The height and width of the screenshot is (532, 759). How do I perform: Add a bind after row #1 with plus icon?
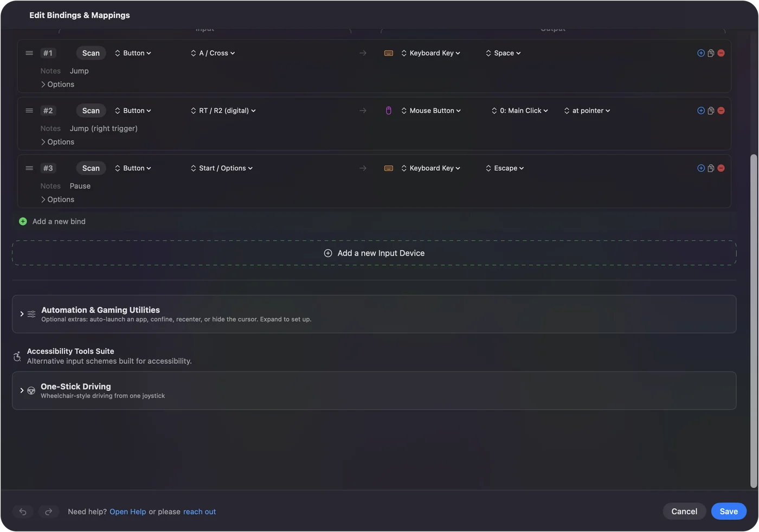coord(701,53)
